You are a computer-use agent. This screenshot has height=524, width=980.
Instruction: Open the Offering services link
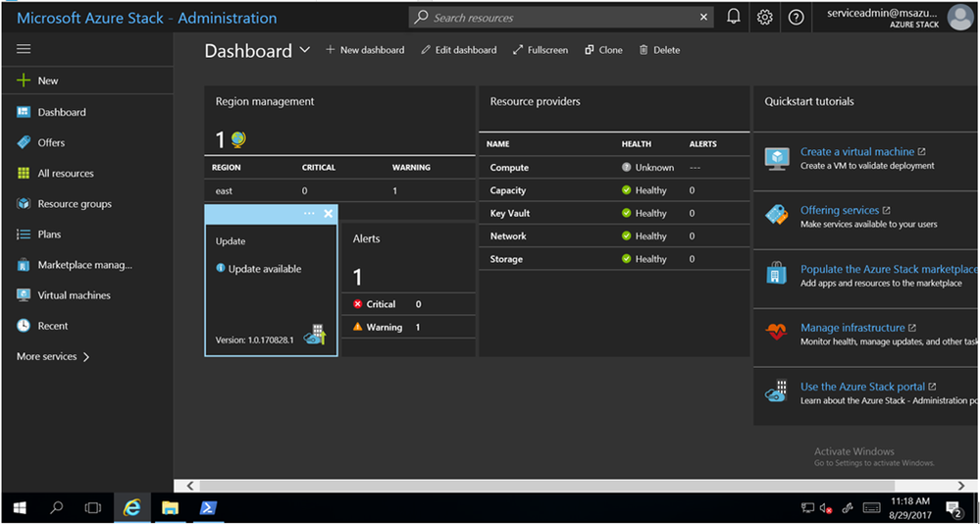pos(840,210)
